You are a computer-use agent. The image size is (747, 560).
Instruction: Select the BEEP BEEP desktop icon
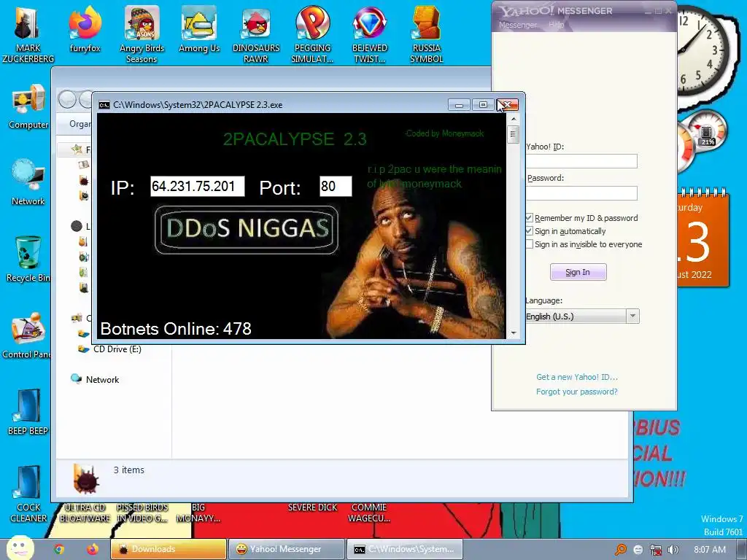pyautogui.click(x=28, y=412)
